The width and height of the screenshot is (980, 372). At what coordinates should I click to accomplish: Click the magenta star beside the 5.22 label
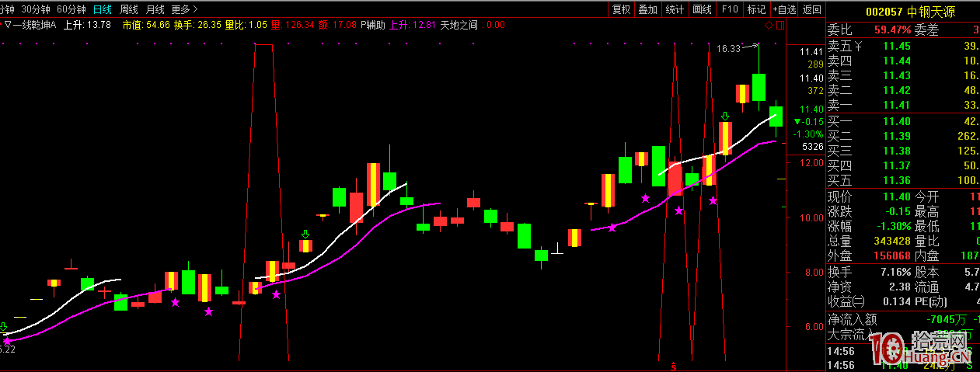point(7,340)
